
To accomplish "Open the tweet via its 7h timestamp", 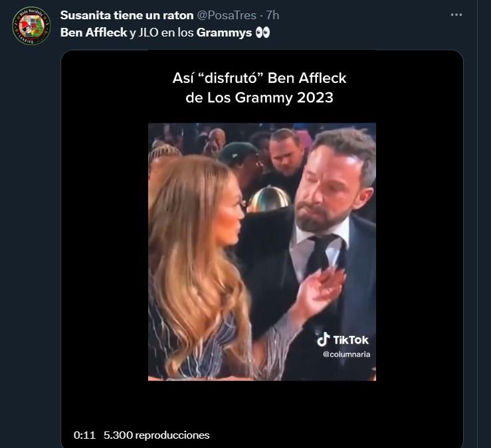I will (x=271, y=15).
